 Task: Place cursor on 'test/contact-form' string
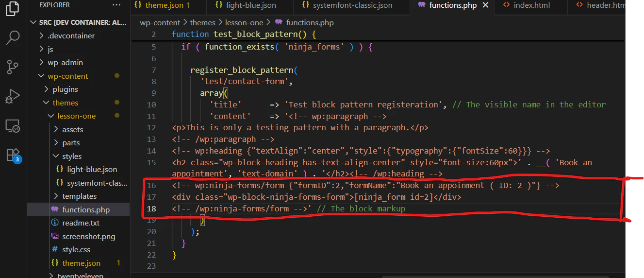click(244, 81)
